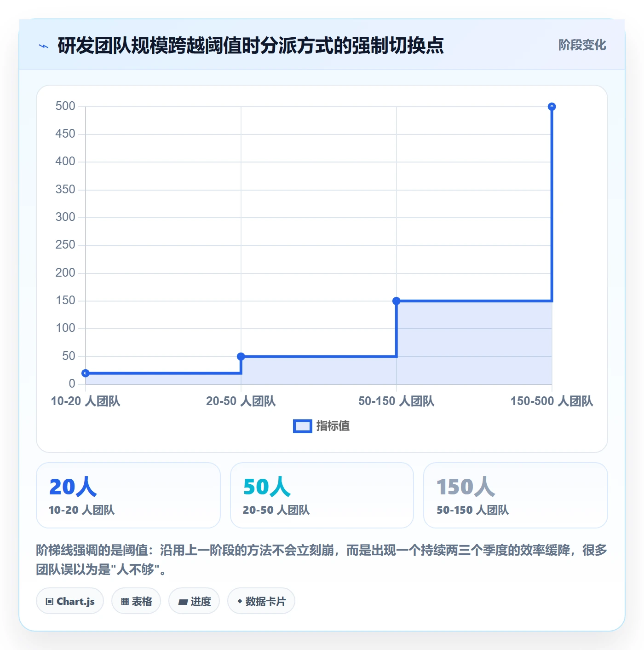Select the data point at value 500

[552, 107]
